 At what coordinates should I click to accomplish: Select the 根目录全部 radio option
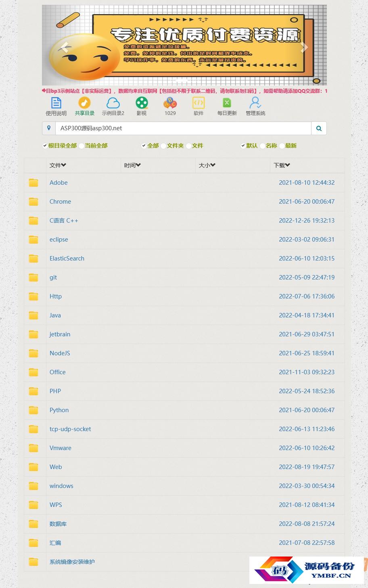point(45,146)
